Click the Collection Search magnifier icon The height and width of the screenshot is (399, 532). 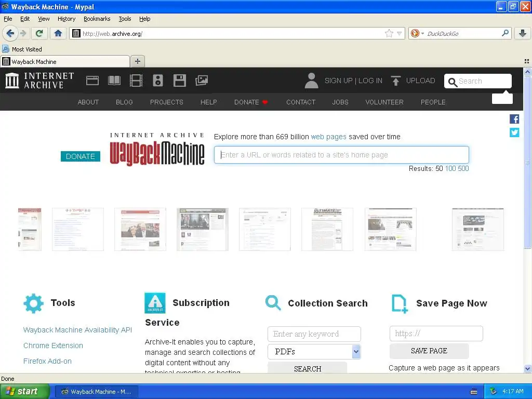tap(273, 303)
